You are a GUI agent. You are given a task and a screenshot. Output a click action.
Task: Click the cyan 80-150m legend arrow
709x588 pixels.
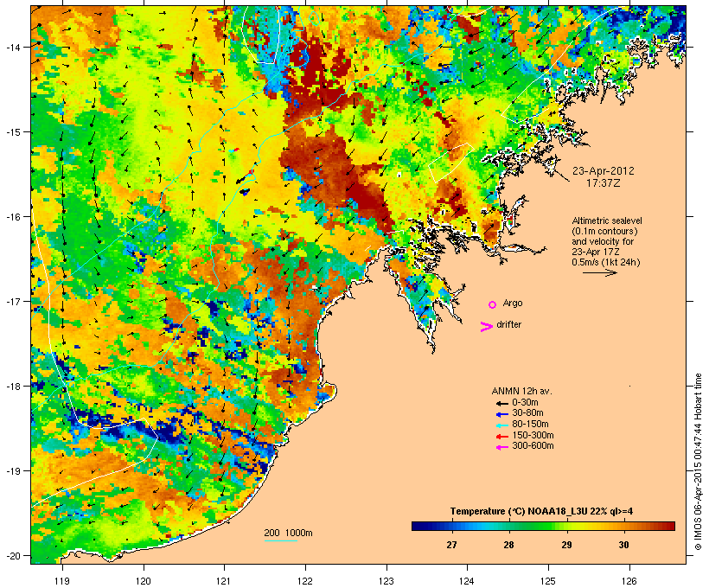pos(502,425)
